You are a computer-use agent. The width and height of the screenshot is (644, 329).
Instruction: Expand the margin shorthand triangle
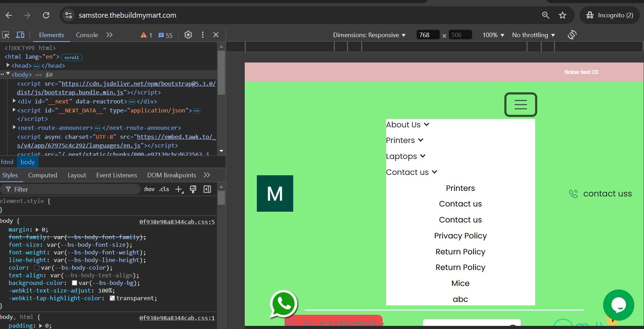(x=37, y=229)
